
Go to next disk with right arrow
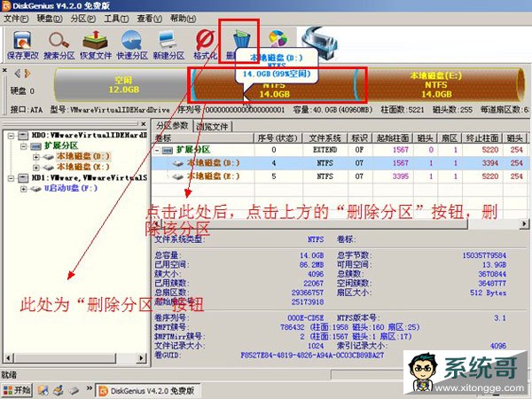[x=27, y=73]
